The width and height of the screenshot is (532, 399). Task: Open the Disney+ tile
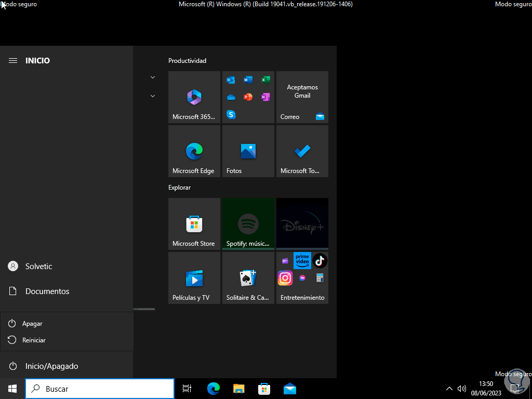click(x=302, y=224)
